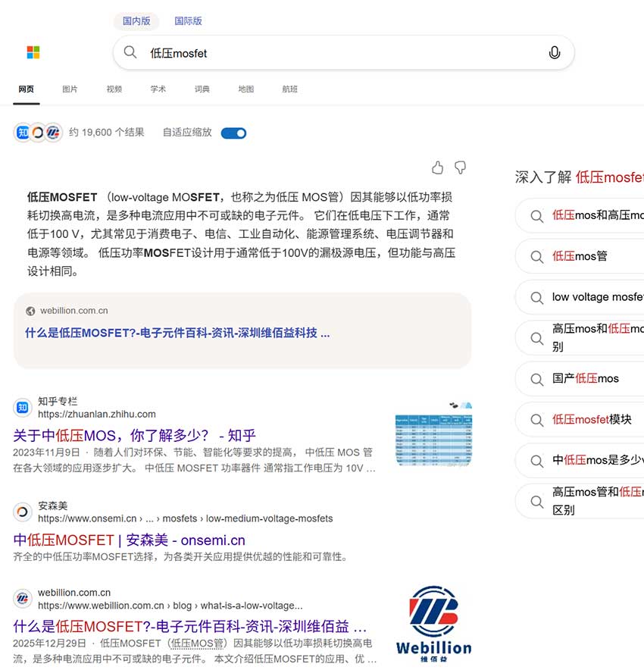The height and width of the screenshot is (670, 644).
Task: Toggle the 自适应缩放 switch
Action: (233, 133)
